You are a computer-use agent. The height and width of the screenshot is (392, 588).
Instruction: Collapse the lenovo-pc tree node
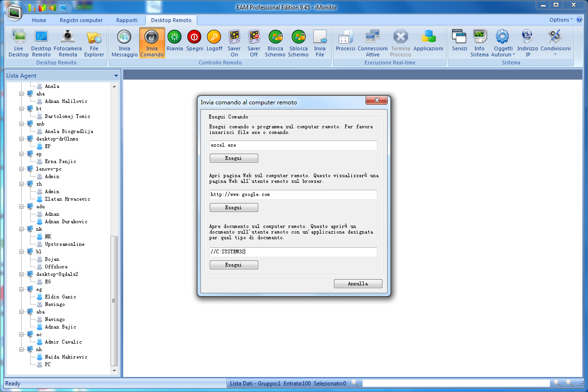pos(22,169)
